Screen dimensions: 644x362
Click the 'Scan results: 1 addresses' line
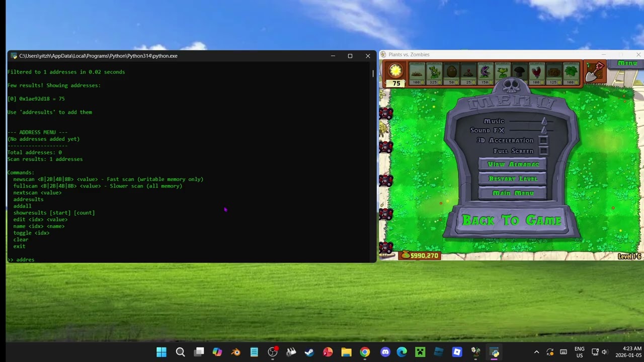45,159
